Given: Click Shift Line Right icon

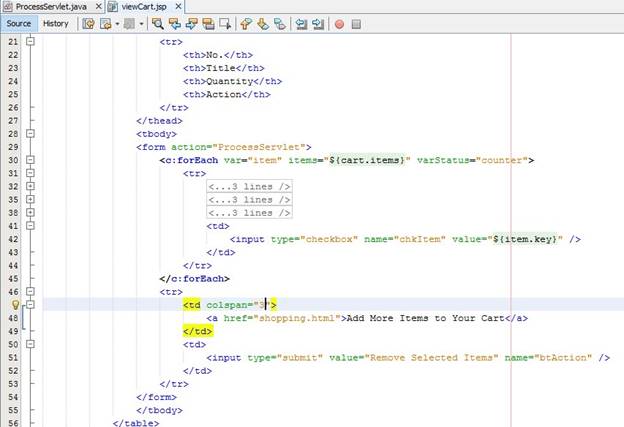Looking at the screenshot, I should [x=318, y=24].
